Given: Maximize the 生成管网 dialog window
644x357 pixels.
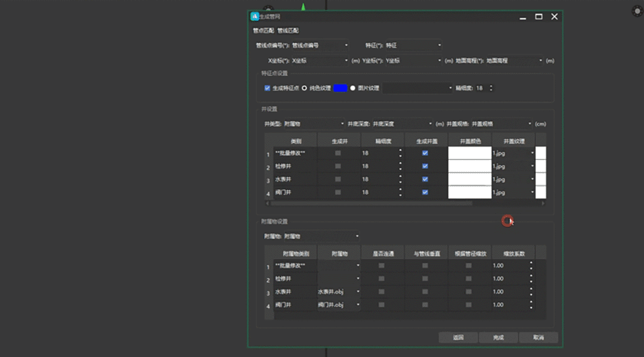Looking at the screenshot, I should (x=538, y=17).
